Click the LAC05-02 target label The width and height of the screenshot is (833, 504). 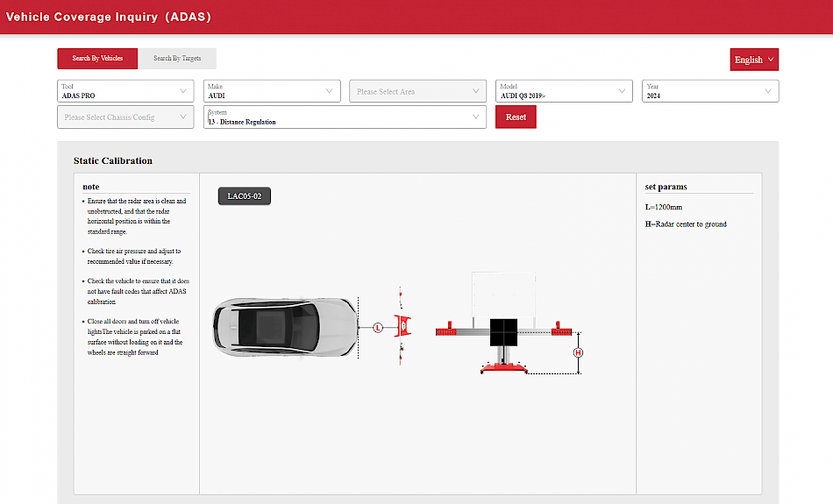click(245, 196)
